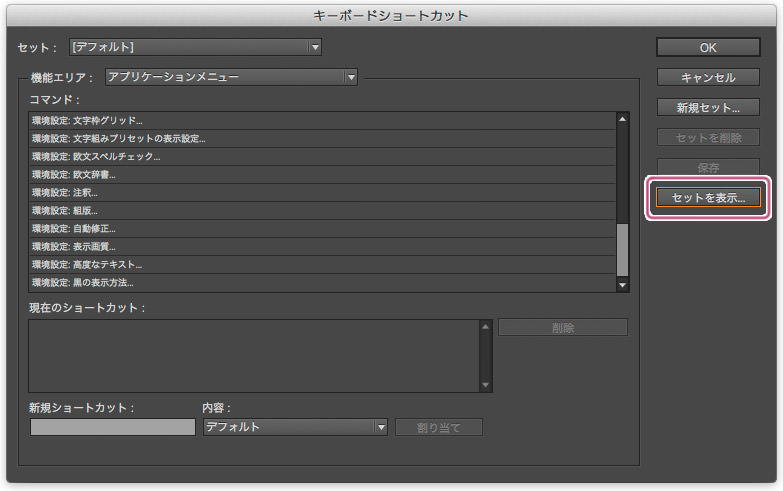
Task: Click the grayed 割り当て button
Action: coord(439,427)
